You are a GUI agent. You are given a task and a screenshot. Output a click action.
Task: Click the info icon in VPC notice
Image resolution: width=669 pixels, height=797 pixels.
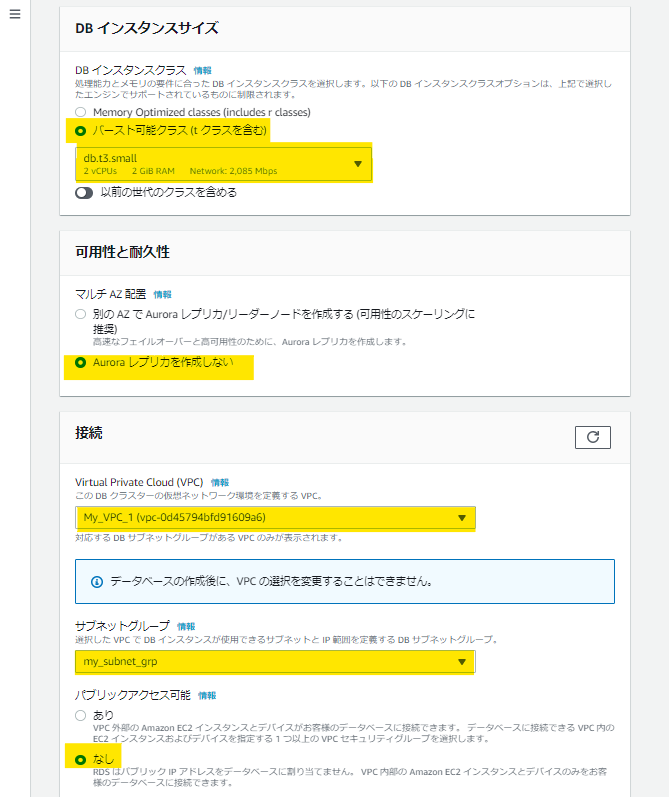pos(97,581)
